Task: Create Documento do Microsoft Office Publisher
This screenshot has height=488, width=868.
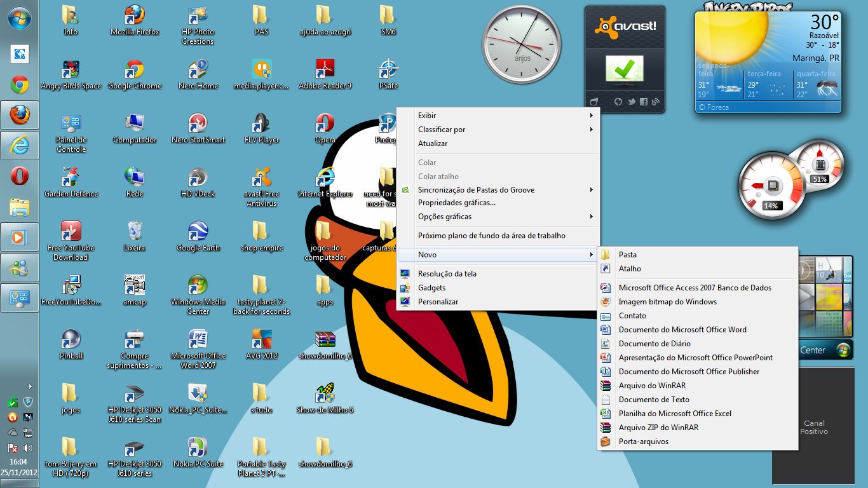Action: [698, 372]
